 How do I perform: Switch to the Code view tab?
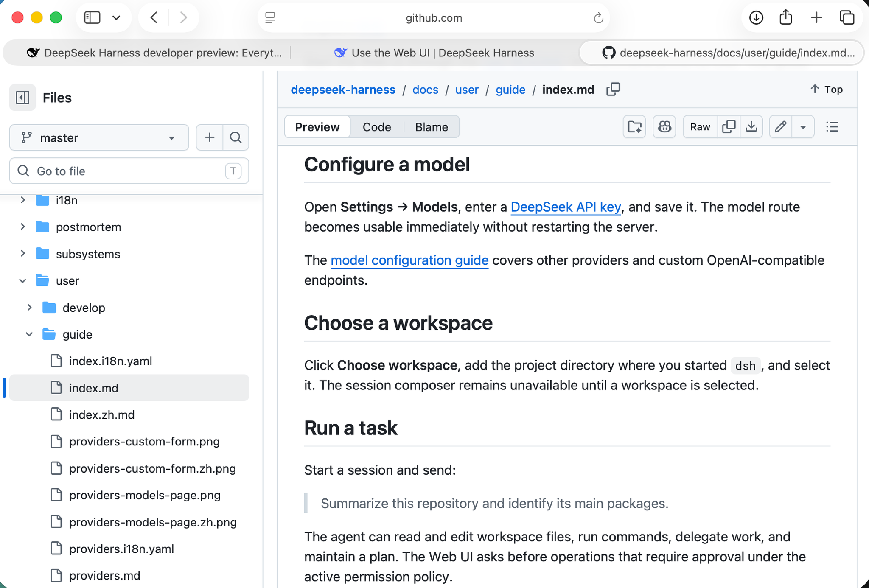pos(377,127)
